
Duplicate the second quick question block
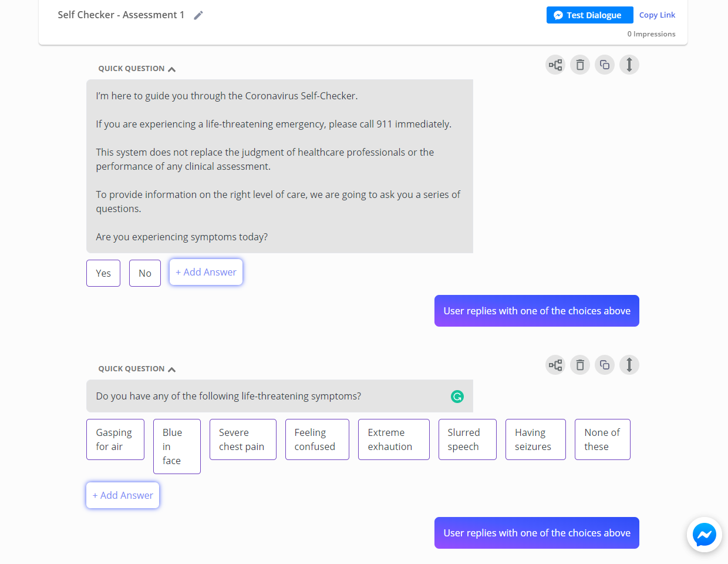pos(605,365)
